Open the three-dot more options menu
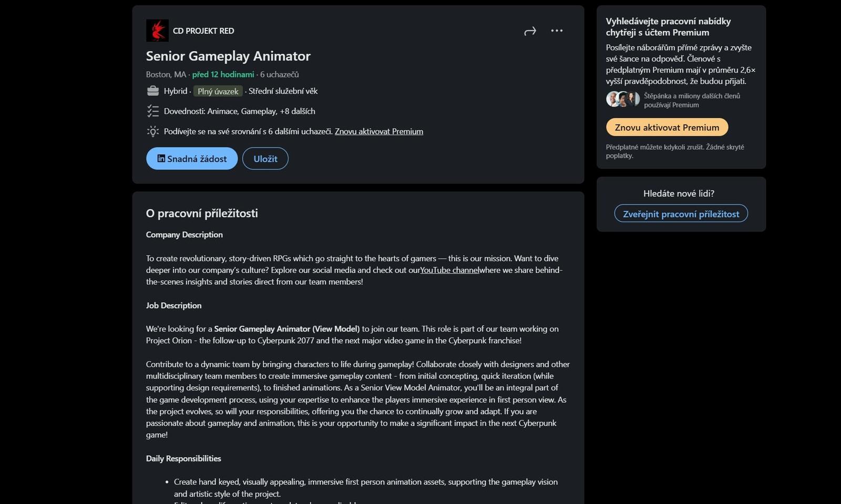The height and width of the screenshot is (504, 841). tap(557, 30)
